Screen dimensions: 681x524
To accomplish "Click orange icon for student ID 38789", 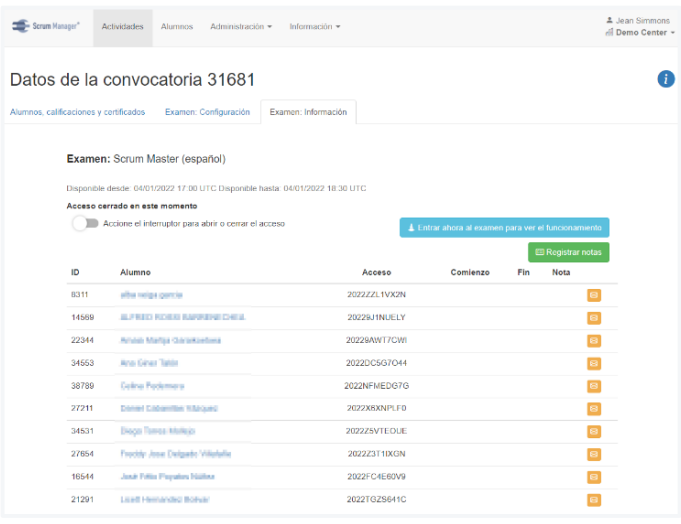I will click(x=593, y=386).
